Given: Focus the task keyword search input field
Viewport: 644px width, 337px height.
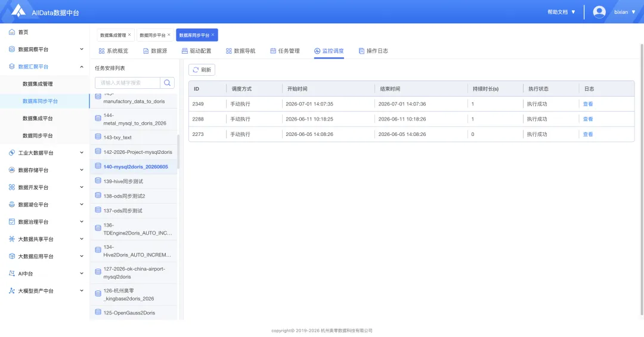Looking at the screenshot, I should tap(128, 82).
